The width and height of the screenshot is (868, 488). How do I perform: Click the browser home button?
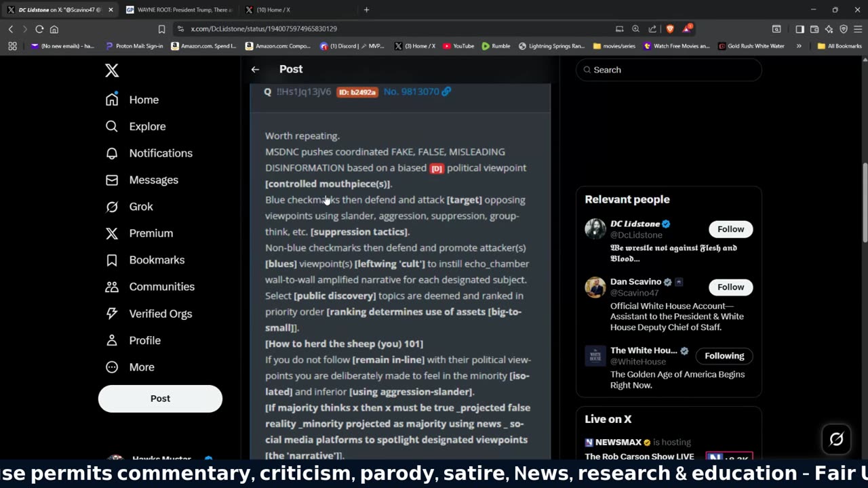54,29
